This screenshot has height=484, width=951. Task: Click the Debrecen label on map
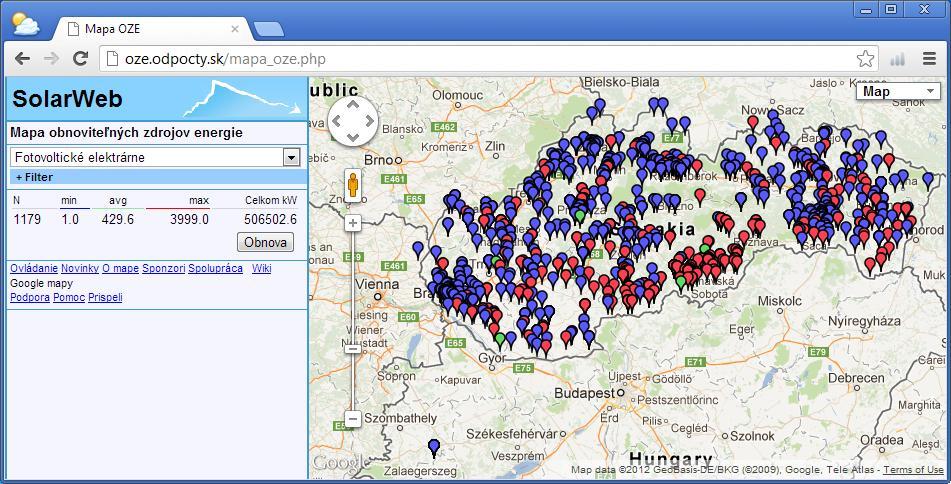[856, 378]
